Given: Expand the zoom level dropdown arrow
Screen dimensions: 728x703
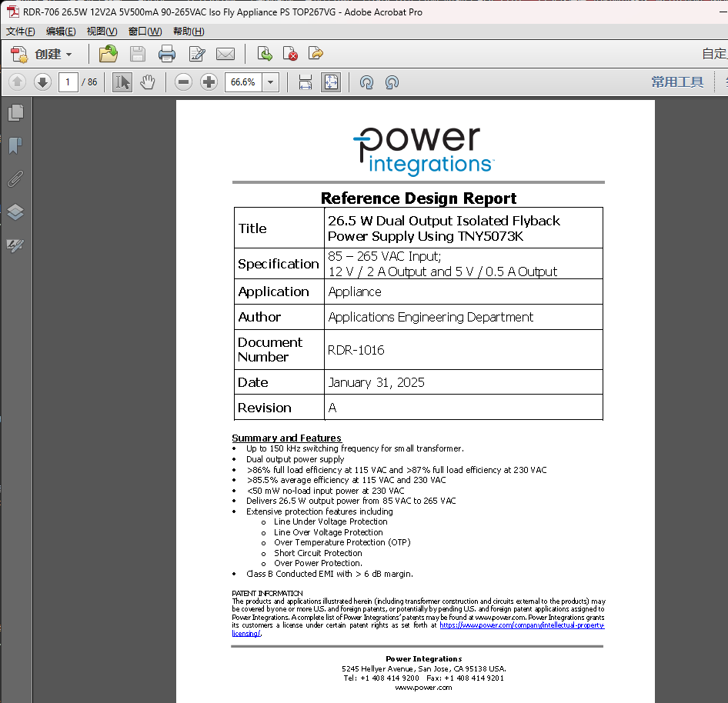Looking at the screenshot, I should pos(270,82).
